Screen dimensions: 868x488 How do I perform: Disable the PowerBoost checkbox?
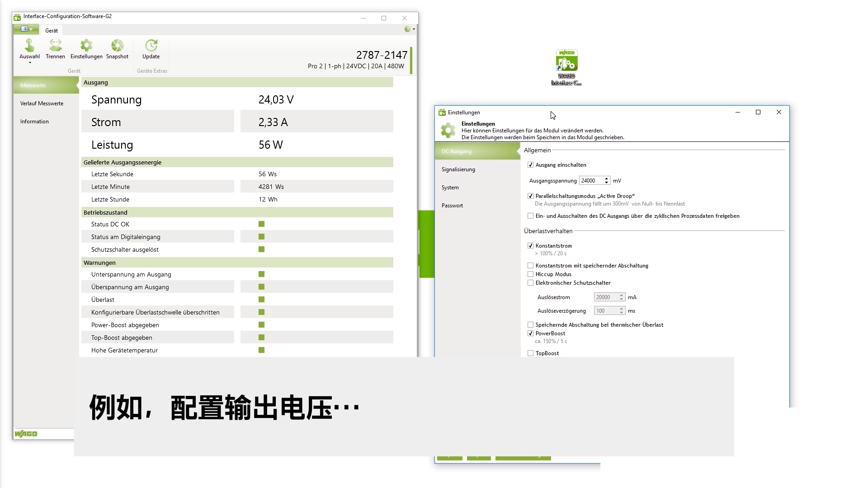point(530,333)
